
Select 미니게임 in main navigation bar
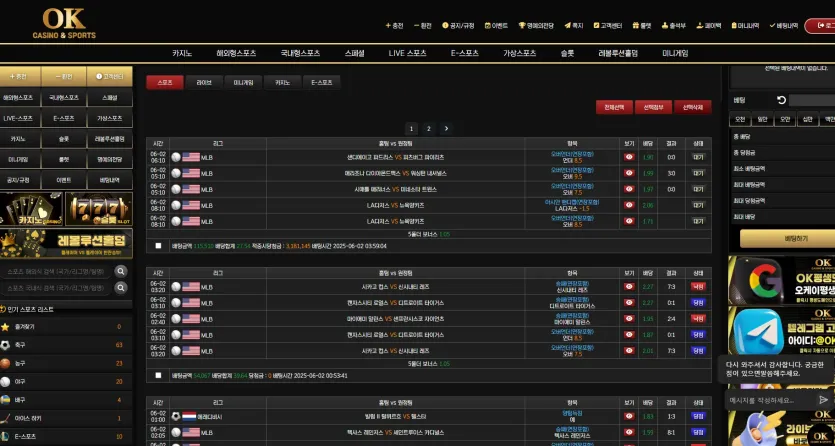(675, 53)
